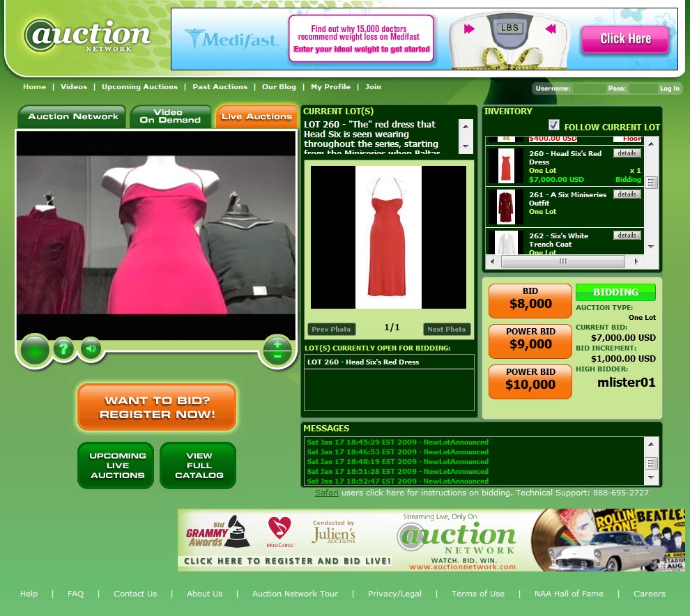
Task: Place bid of $8,000
Action: pyautogui.click(x=530, y=300)
